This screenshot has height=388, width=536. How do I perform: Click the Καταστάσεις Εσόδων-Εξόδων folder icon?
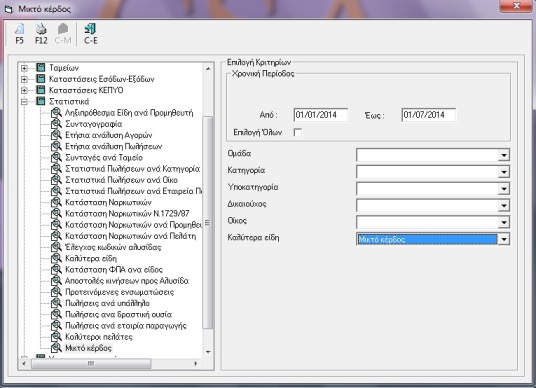tap(40, 79)
